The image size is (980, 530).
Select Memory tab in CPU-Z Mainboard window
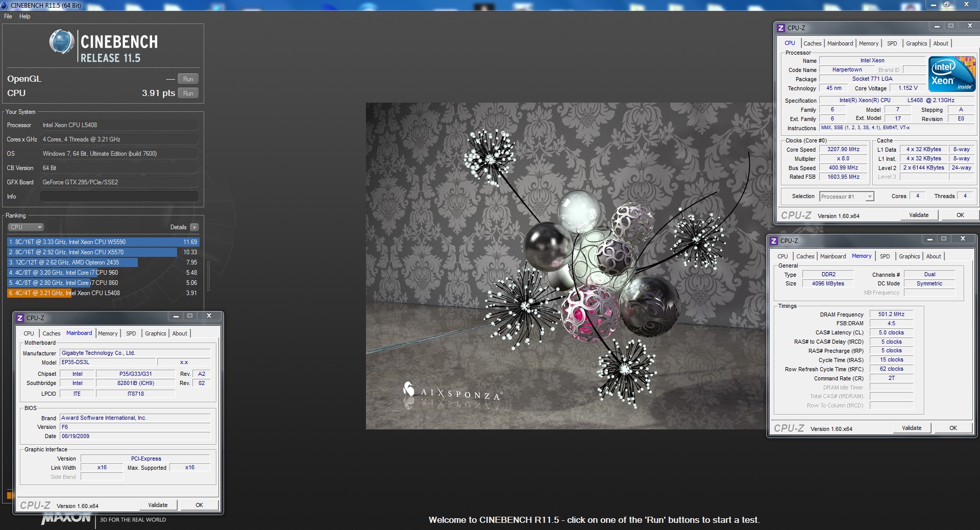pos(108,333)
